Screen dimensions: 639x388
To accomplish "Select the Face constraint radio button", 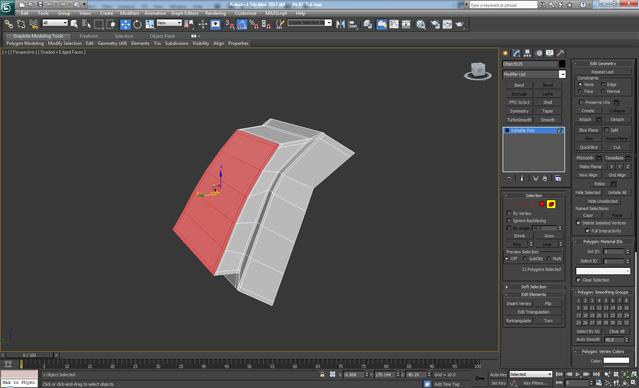I will click(x=580, y=91).
